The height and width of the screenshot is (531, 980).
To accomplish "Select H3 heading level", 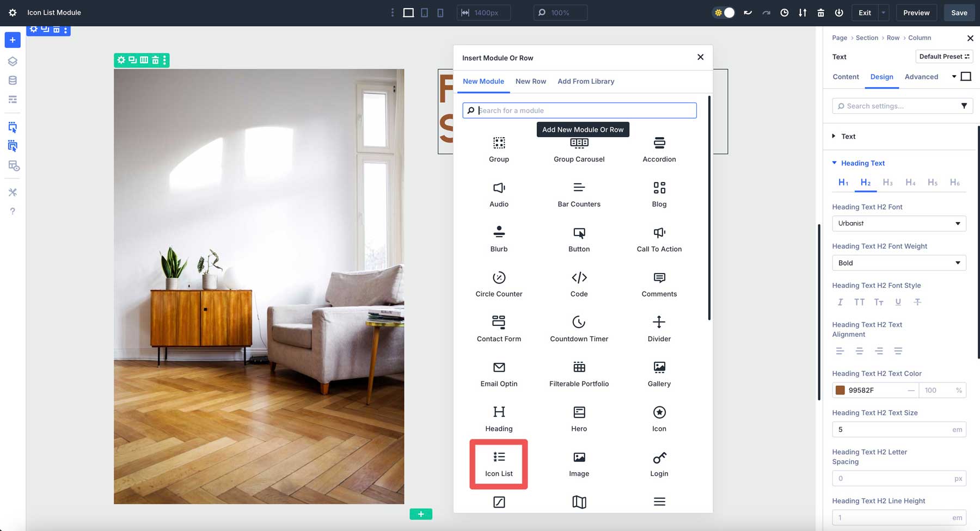I will click(887, 182).
